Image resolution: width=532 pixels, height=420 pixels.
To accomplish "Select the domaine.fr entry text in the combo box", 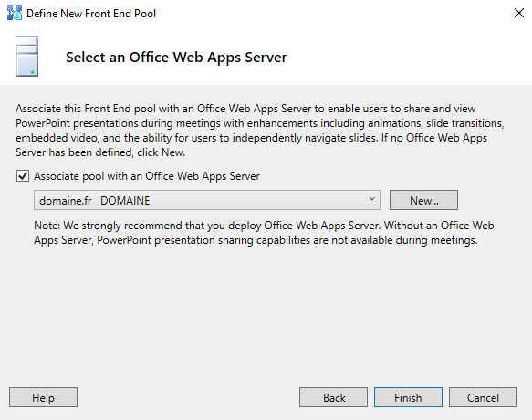I will pyautogui.click(x=65, y=200).
